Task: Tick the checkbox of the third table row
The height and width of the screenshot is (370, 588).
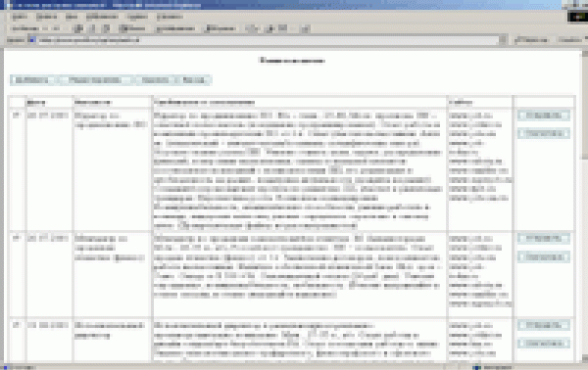Action: pos(16,325)
